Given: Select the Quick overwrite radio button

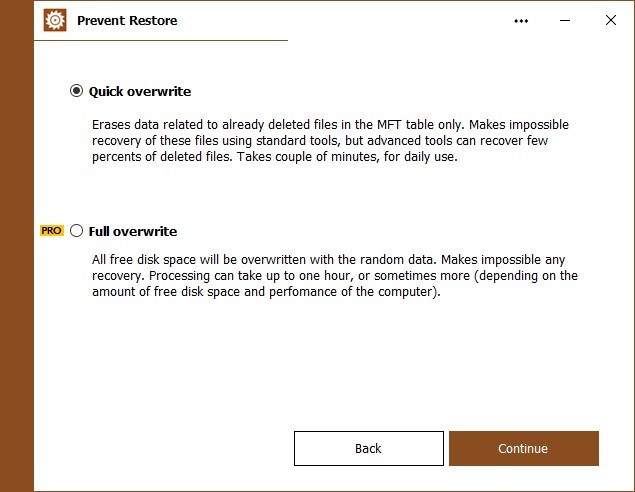Looking at the screenshot, I should coord(76,91).
